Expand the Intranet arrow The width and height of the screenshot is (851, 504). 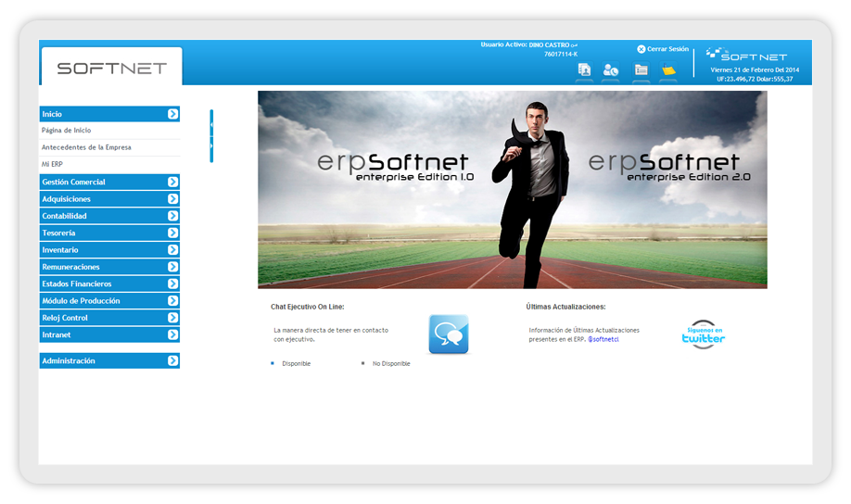(172, 334)
